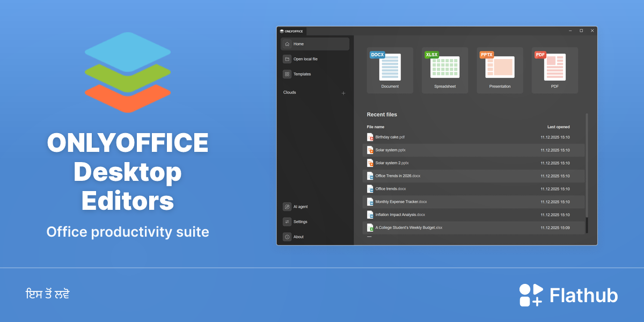The image size is (644, 322).
Task: Click the Recent files heading
Action: click(x=382, y=115)
